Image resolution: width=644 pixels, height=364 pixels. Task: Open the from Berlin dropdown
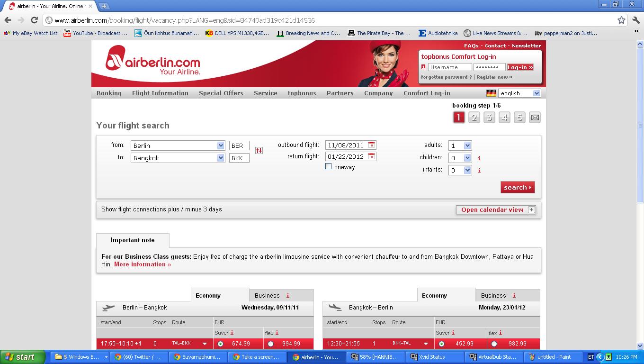coord(178,146)
